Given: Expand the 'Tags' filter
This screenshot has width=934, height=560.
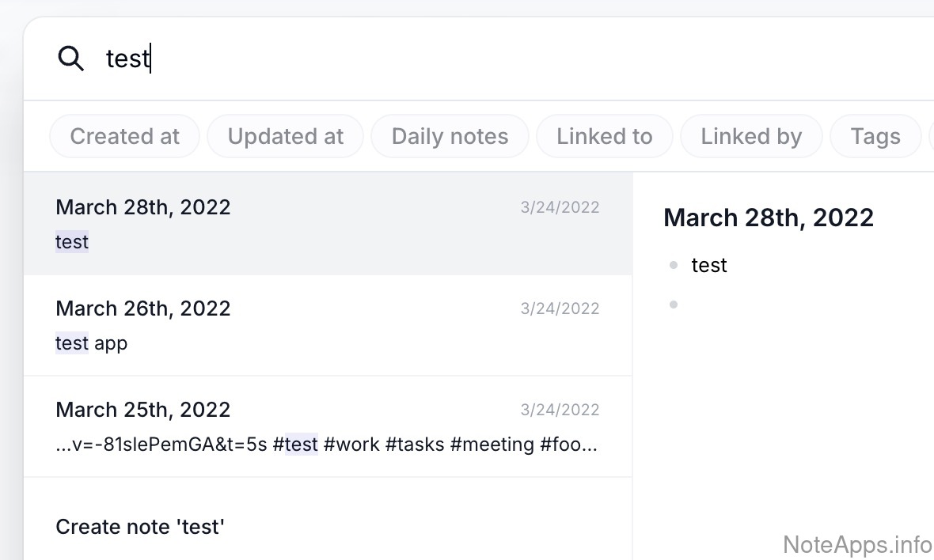Looking at the screenshot, I should coord(875,136).
